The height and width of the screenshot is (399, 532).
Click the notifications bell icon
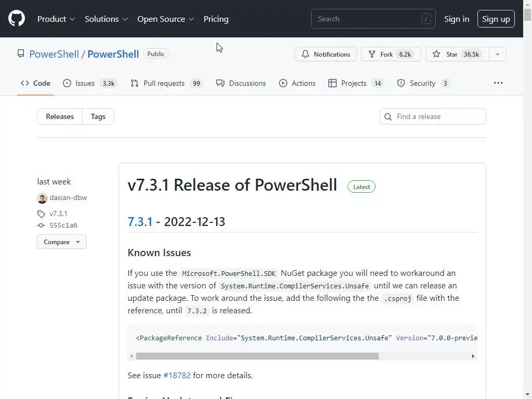[305, 54]
